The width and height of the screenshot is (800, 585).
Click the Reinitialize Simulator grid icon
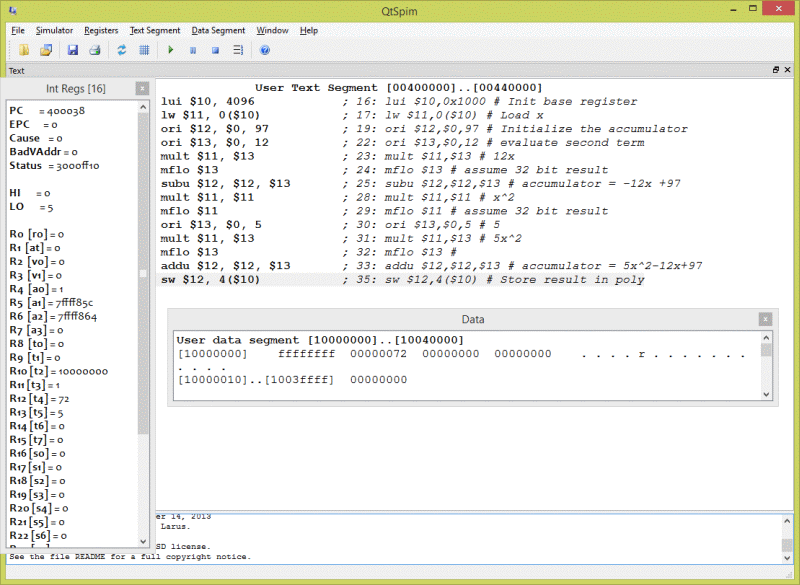pos(144,50)
